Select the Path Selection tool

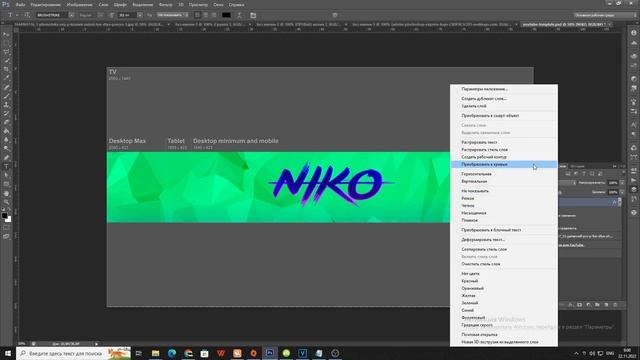[x=6, y=175]
